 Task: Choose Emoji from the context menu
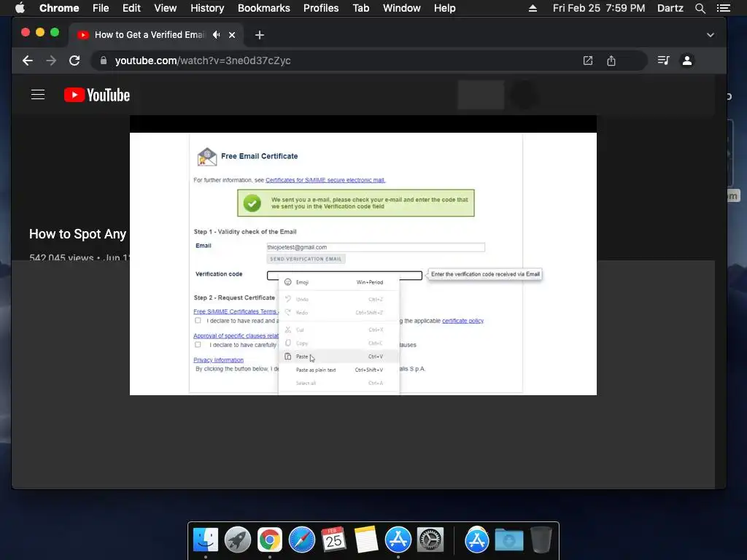(x=338, y=282)
